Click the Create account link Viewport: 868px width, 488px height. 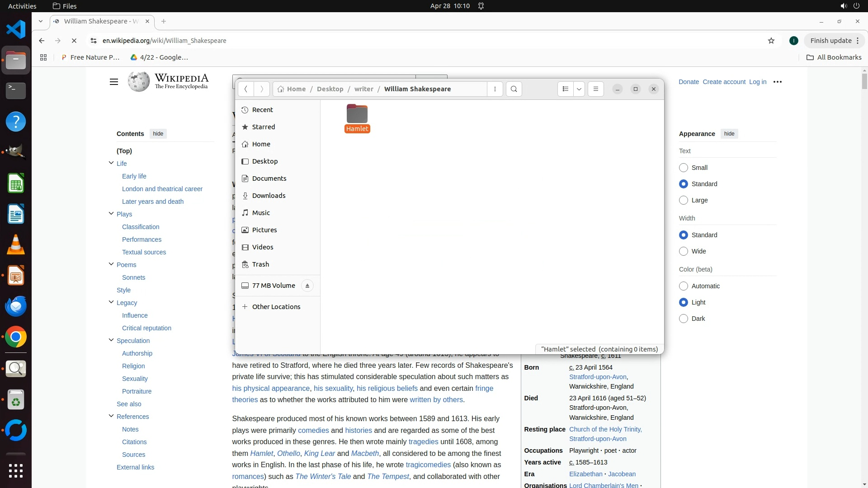(723, 82)
